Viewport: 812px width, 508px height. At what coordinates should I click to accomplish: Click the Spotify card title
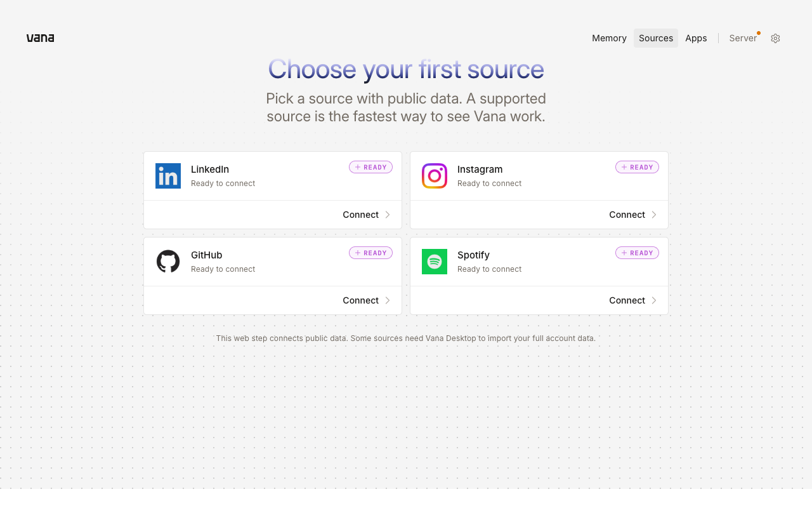[x=473, y=255]
